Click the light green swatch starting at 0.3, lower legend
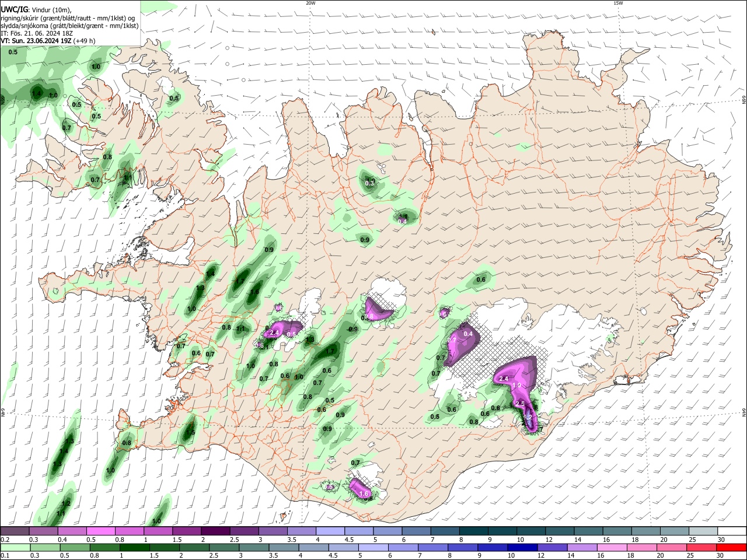The height and width of the screenshot is (560, 747). point(46,548)
